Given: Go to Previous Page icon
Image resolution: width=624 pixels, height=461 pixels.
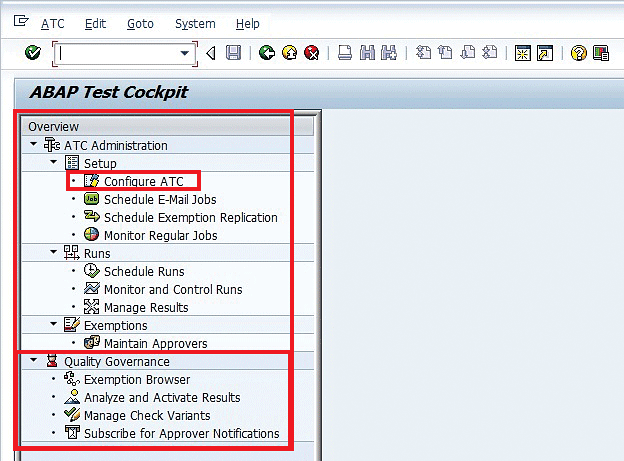Looking at the screenshot, I should pyautogui.click(x=445, y=53).
